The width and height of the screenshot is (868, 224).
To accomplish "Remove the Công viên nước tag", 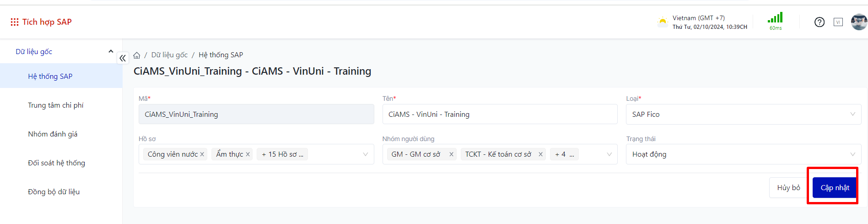I will pos(202,154).
